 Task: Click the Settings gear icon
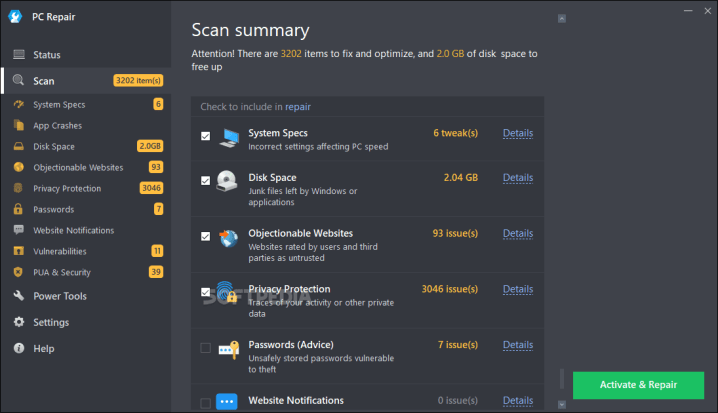coord(19,322)
